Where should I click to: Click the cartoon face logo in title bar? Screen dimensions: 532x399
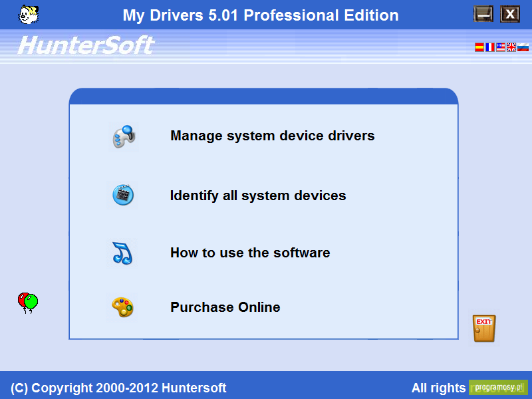[x=29, y=15]
